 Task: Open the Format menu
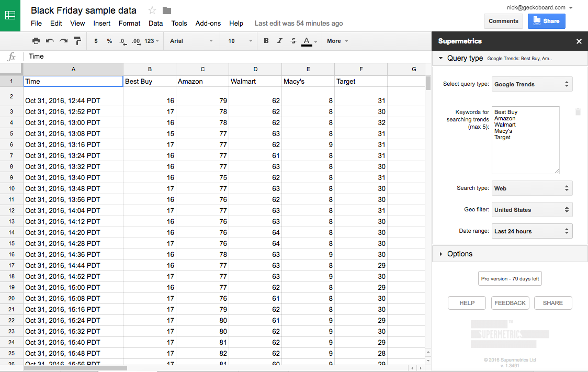coord(129,23)
